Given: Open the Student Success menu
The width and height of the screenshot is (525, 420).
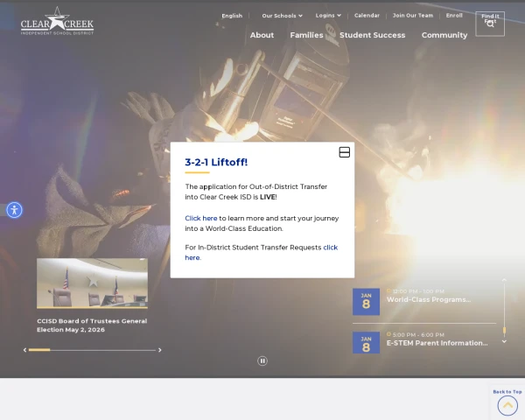Looking at the screenshot, I should pos(372,35).
